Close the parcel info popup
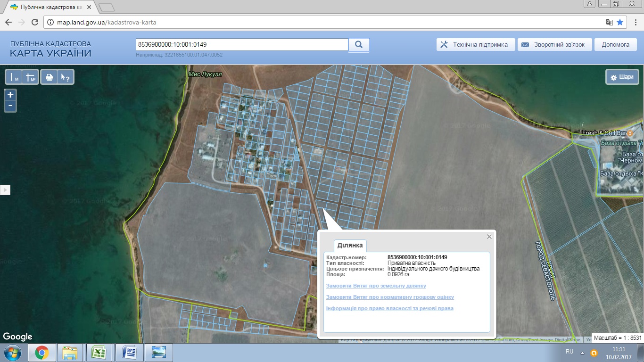The width and height of the screenshot is (644, 362). point(489,237)
